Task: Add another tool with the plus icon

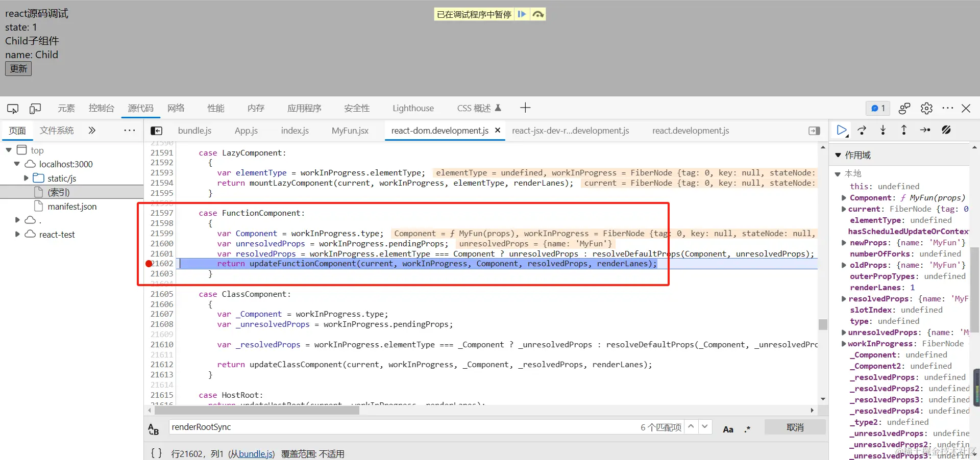Action: coord(525,108)
